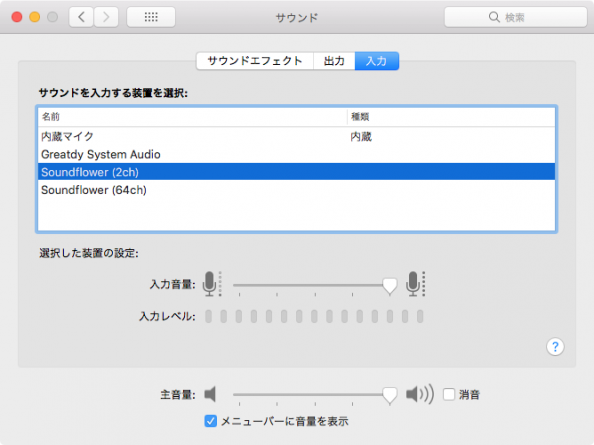The width and height of the screenshot is (594, 445).
Task: Switch to the 出力 tab
Action: click(334, 61)
